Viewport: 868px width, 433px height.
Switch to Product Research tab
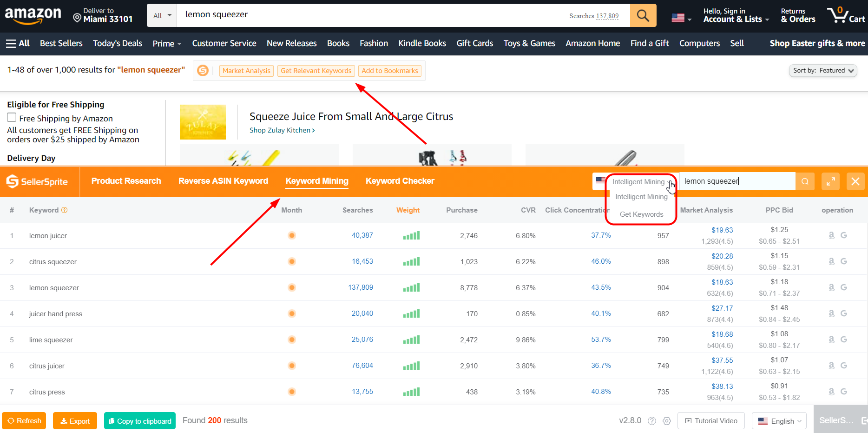[x=126, y=181]
